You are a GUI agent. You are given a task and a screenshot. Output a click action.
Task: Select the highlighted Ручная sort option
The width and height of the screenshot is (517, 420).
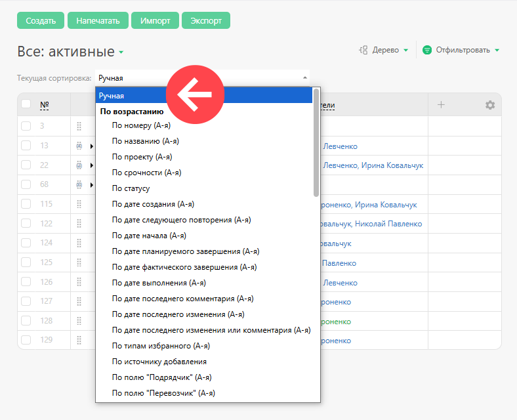pos(204,96)
